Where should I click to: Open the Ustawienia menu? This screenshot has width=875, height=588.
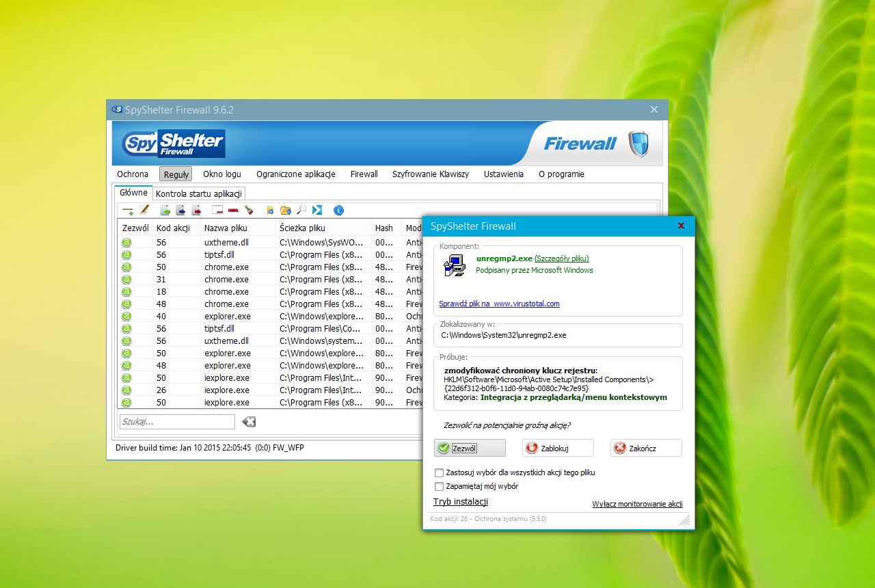pos(504,174)
